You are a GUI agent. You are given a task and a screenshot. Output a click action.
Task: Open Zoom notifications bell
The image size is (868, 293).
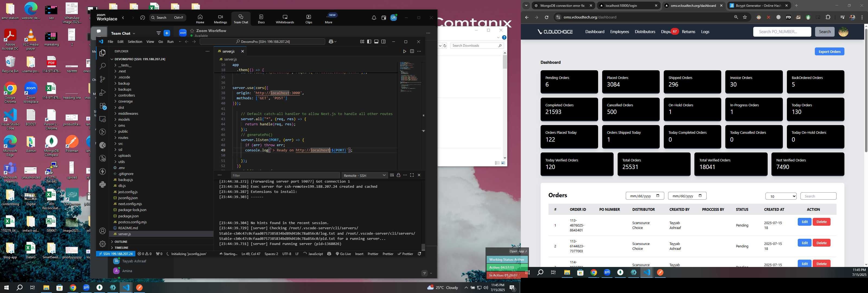[x=374, y=18]
